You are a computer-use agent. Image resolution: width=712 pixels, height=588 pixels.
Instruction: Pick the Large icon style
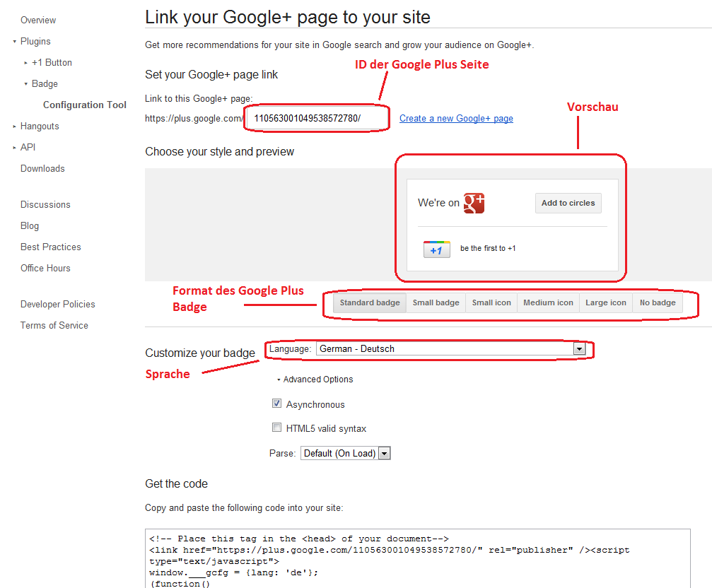click(606, 302)
